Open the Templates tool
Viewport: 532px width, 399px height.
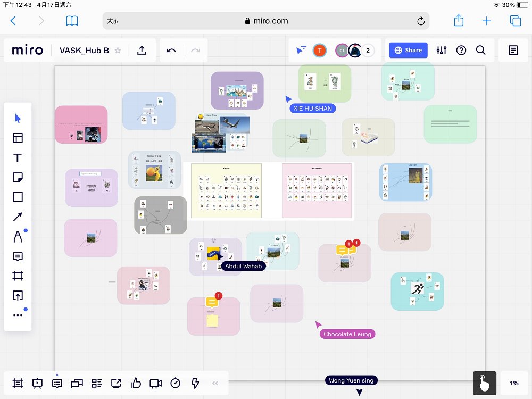[x=18, y=138]
